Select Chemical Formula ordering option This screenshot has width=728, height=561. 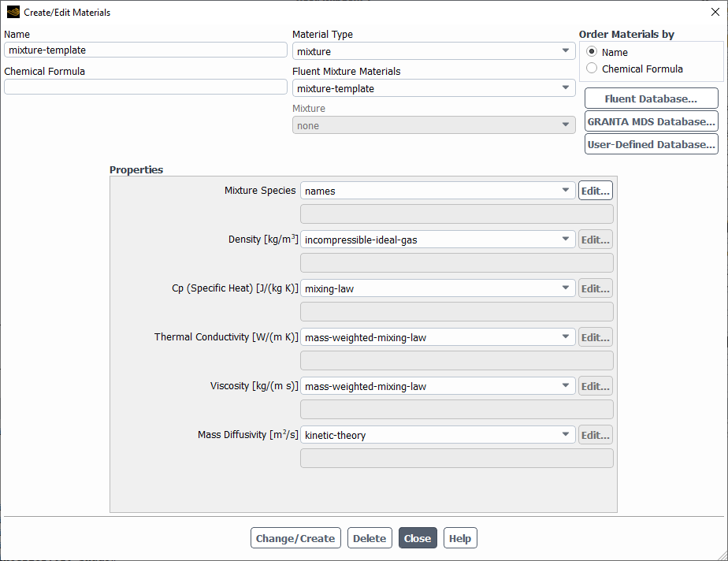592,69
